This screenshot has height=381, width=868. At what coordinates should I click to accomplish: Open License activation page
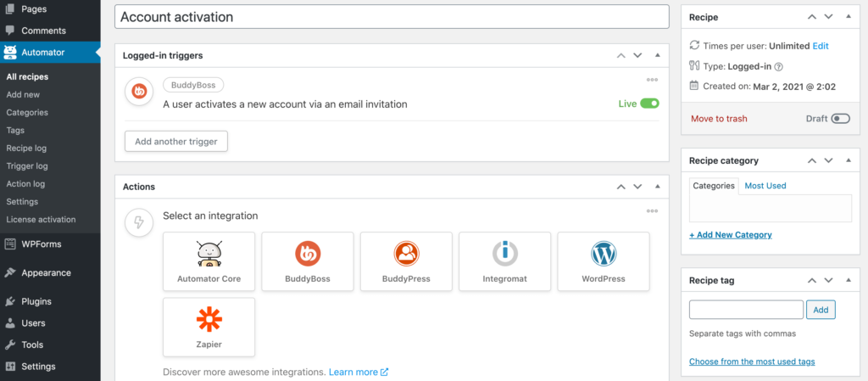[x=41, y=219]
